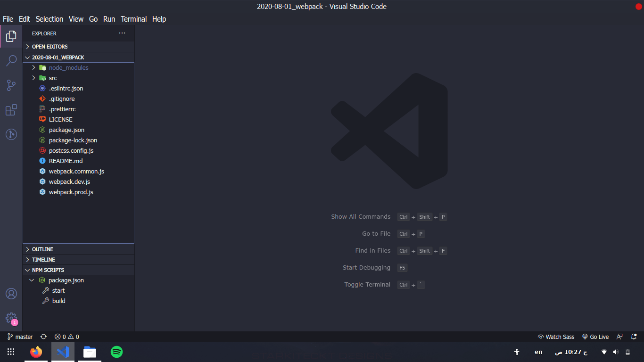644x362 pixels.
Task: Click the Accounts icon in Activity Bar
Action: tap(11, 293)
